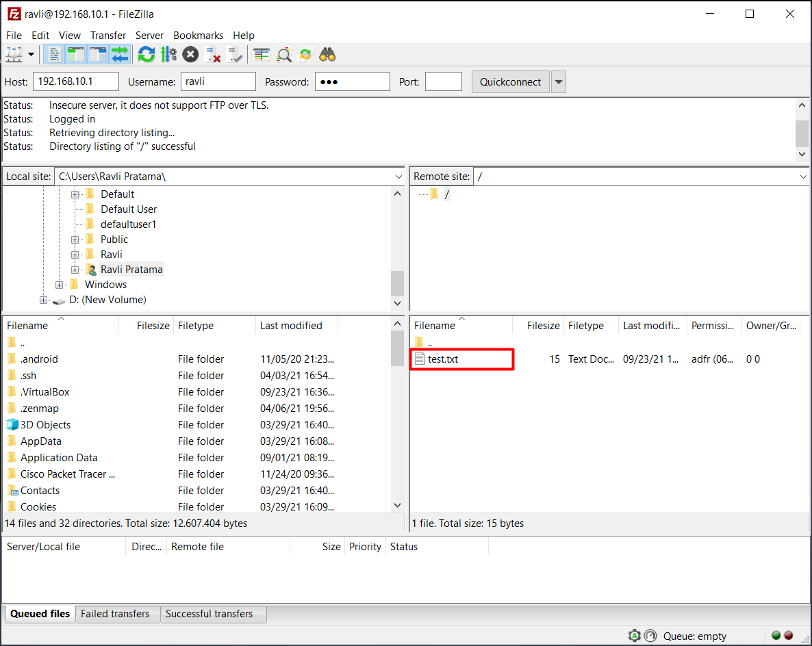Click the Quickconnect button
The height and width of the screenshot is (646, 812).
coord(510,82)
